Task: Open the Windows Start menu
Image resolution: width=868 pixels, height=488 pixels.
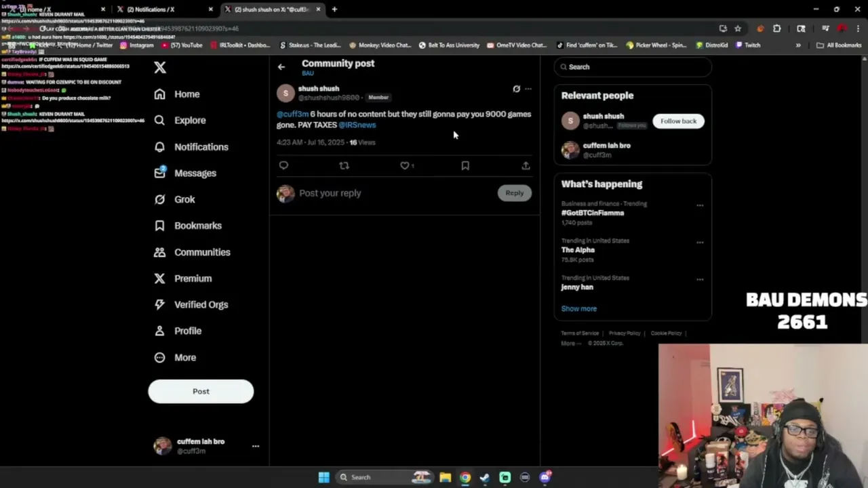Action: pos(323,477)
